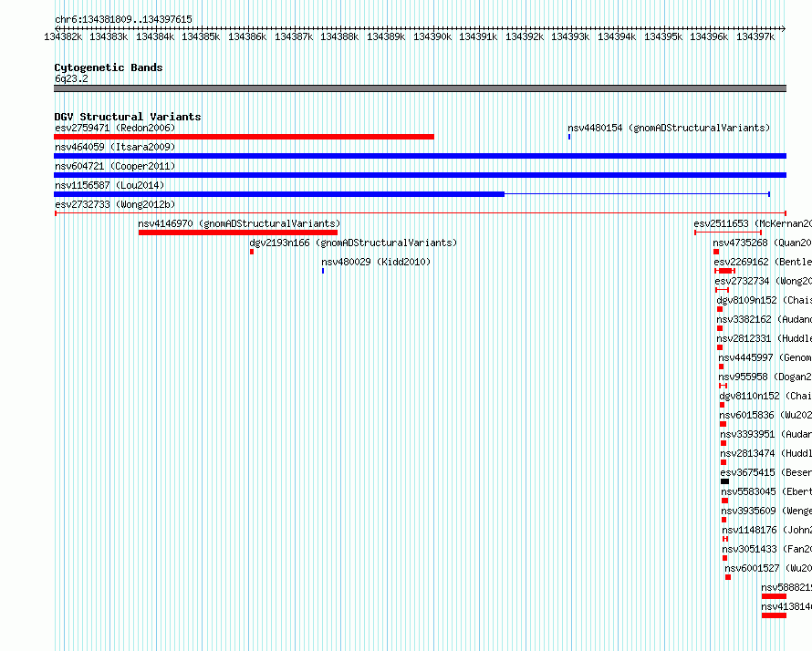Click the 134390k ruler tick label

click(x=432, y=36)
